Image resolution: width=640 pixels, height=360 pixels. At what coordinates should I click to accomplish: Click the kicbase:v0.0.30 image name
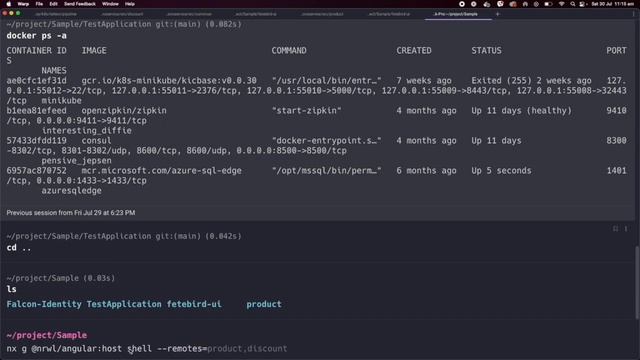pyautogui.click(x=169, y=80)
